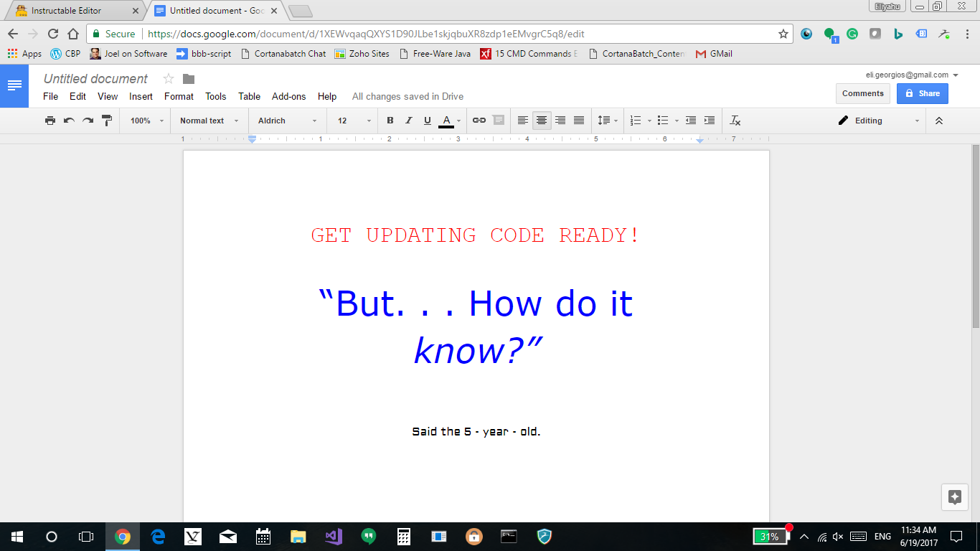This screenshot has height=551, width=980.
Task: Click the vertical scrollbar of the document
Action: [975, 237]
